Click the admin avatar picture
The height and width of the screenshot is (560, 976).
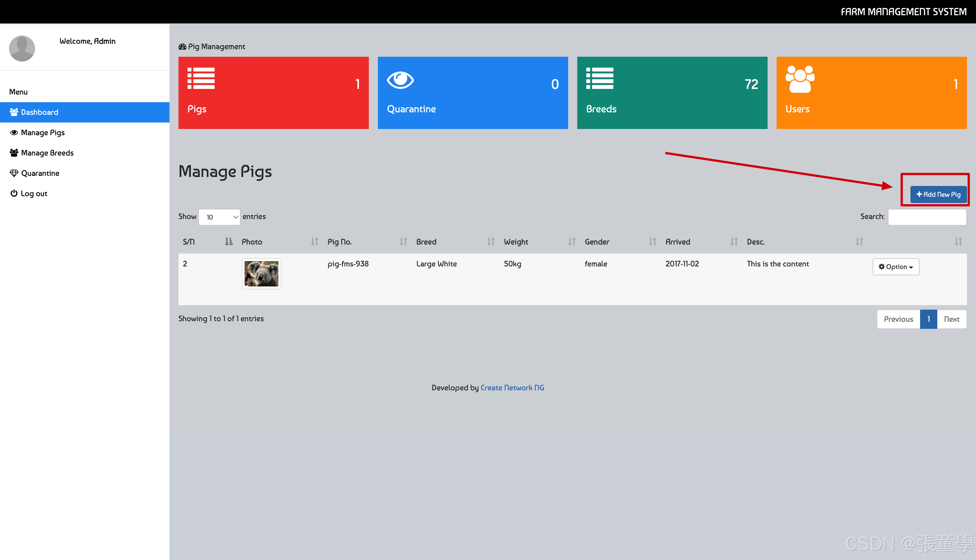coord(22,49)
